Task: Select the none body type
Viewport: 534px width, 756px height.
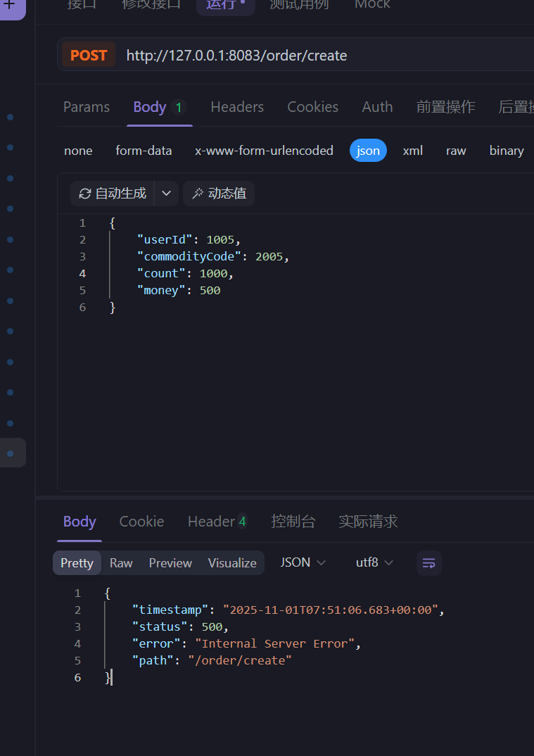Action: pyautogui.click(x=78, y=151)
